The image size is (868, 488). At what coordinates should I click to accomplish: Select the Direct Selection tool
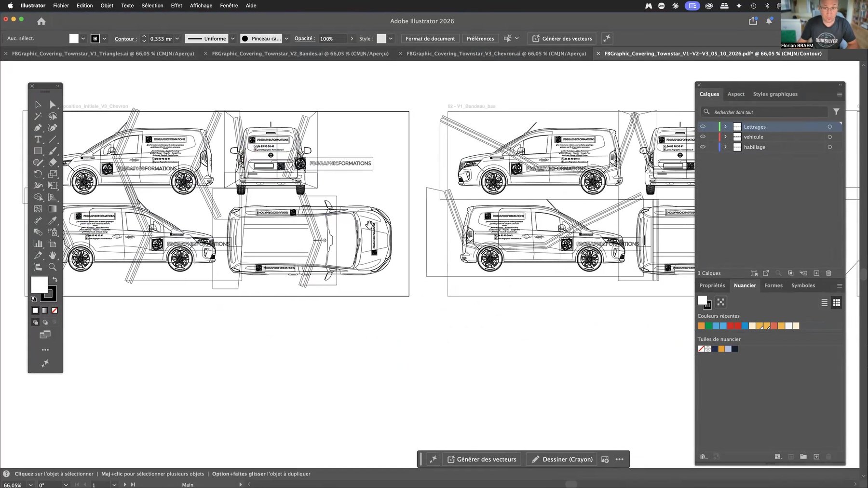pos(53,105)
